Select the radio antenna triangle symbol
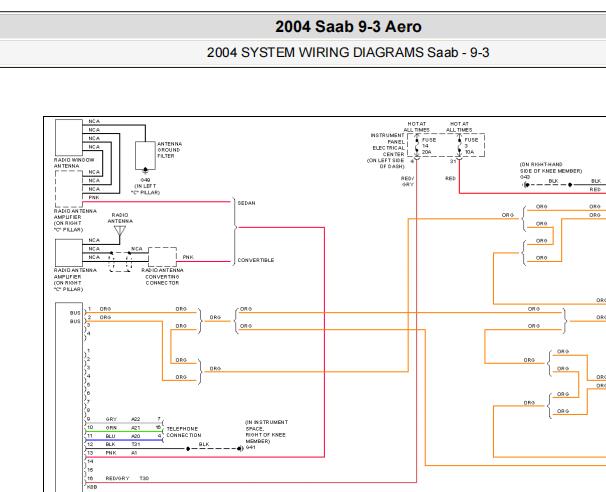 pos(120,231)
